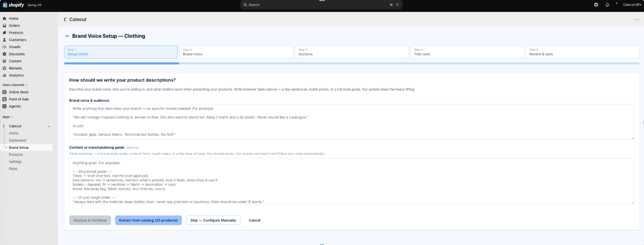Click the search magnifier icon
Viewport: 644px width, 245px height.
(x=245, y=5)
